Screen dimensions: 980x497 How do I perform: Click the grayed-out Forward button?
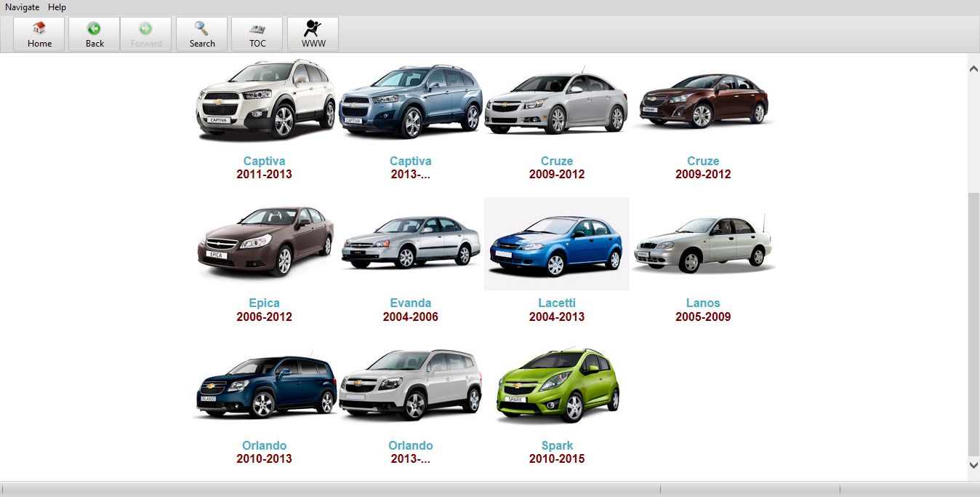click(146, 34)
